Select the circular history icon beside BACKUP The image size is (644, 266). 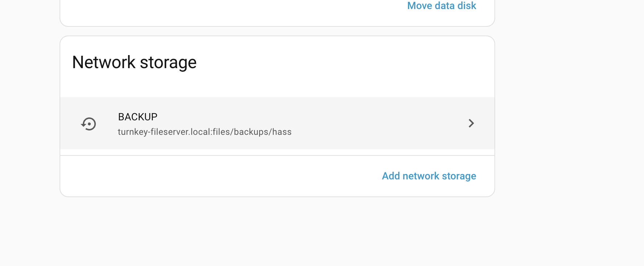[89, 124]
